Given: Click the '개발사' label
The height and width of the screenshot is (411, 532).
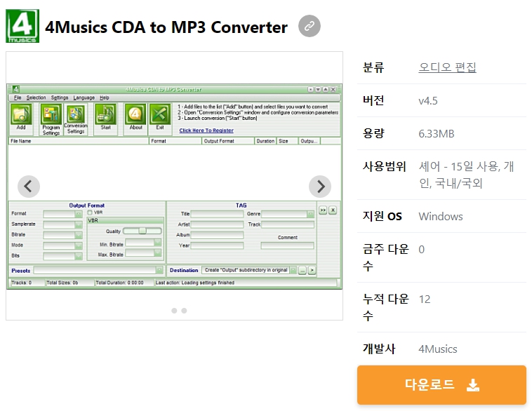Looking at the screenshot, I should (x=378, y=349).
